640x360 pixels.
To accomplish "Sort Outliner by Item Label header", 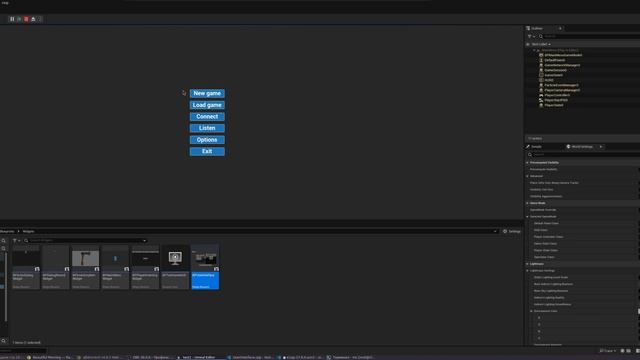I will (x=541, y=44).
